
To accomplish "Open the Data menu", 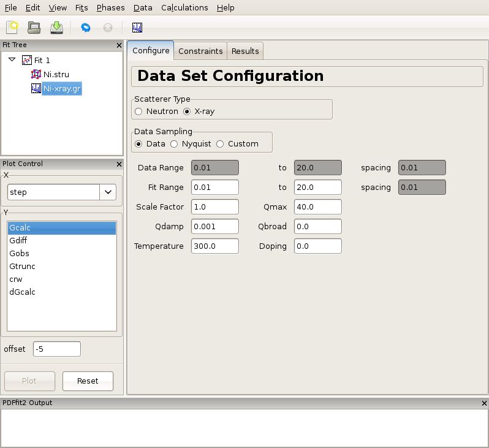I will coord(143,8).
